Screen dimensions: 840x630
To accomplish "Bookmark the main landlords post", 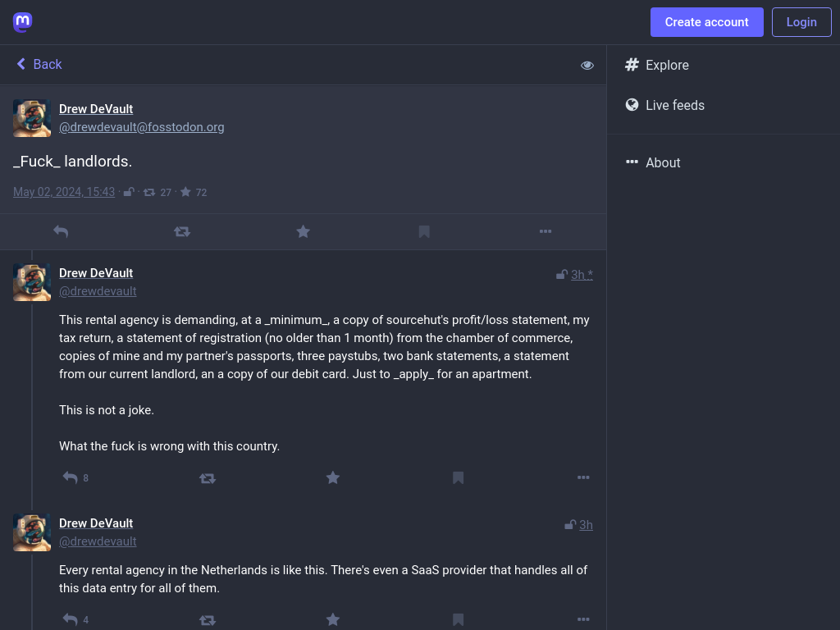I will click(x=424, y=231).
